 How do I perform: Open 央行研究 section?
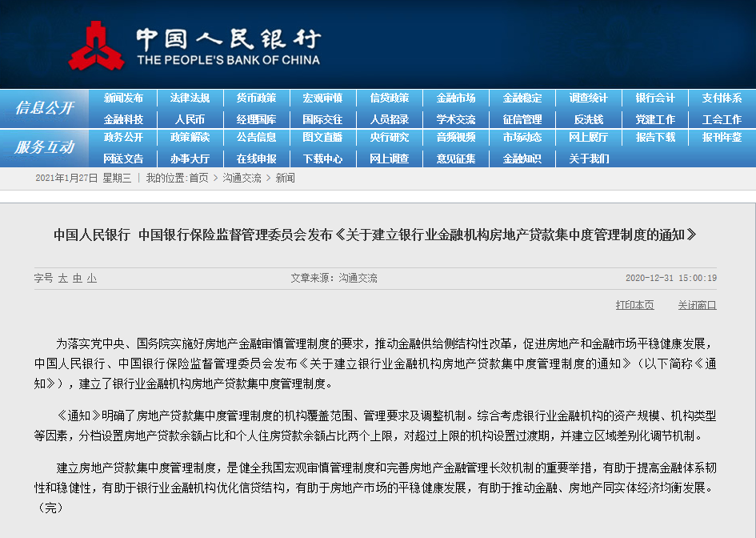click(389, 138)
